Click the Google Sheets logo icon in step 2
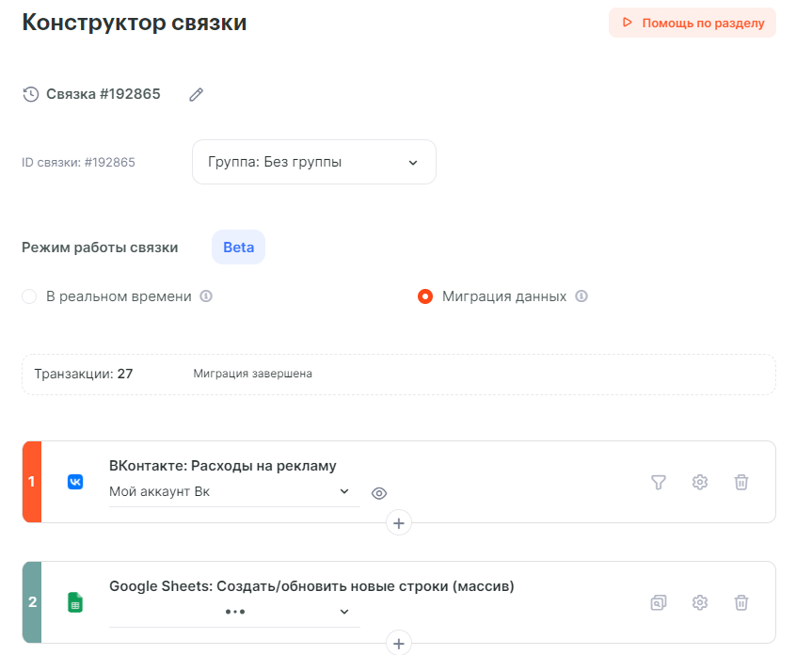Image resolution: width=812 pixels, height=655 pixels. point(75,602)
